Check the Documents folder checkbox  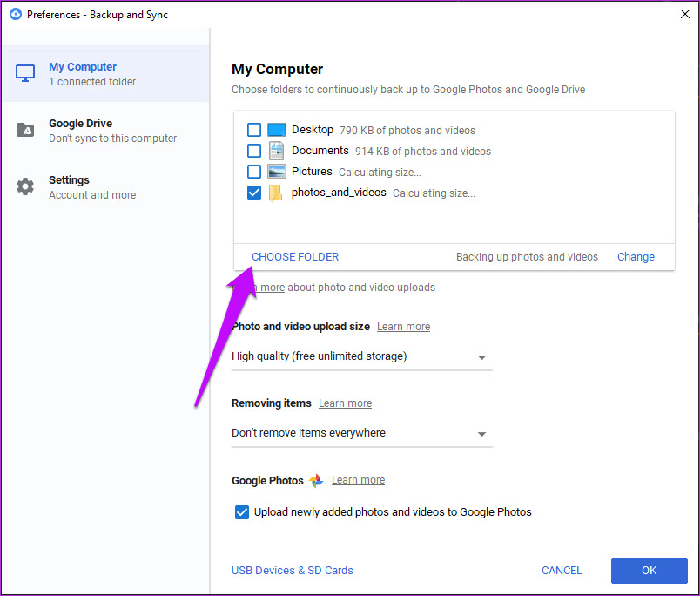[254, 151]
